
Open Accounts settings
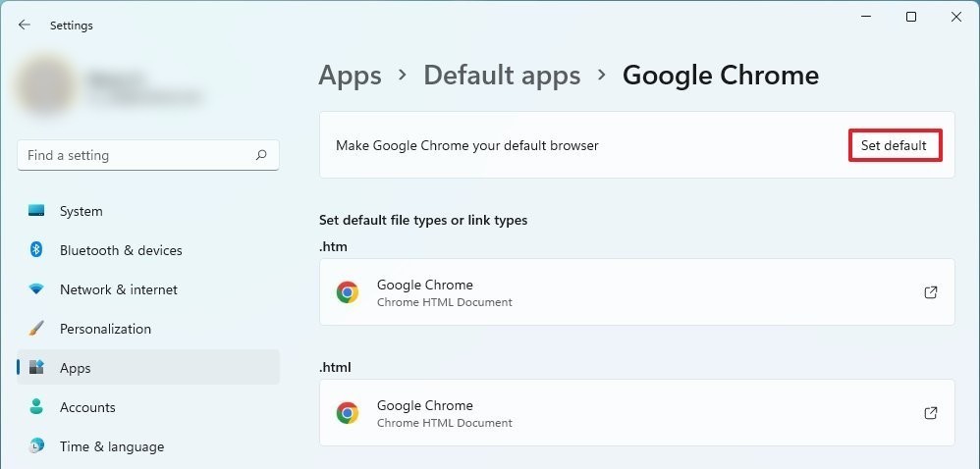point(148,407)
